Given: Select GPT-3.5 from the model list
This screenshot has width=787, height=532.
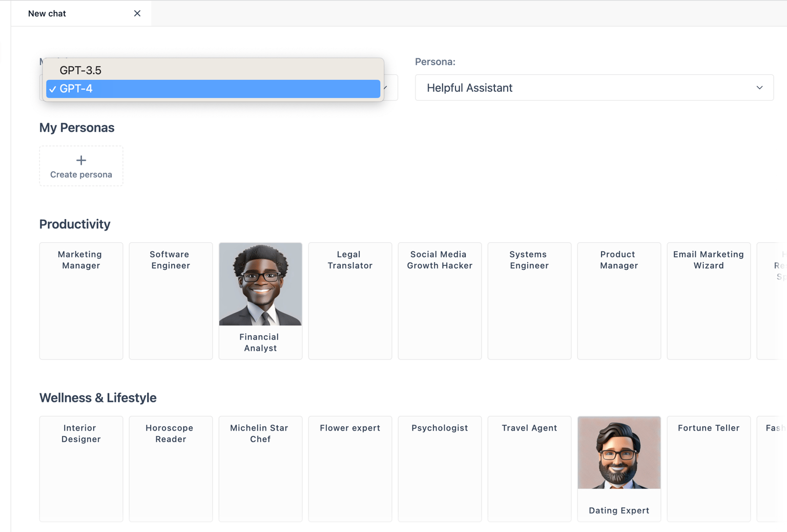Looking at the screenshot, I should click(213, 70).
